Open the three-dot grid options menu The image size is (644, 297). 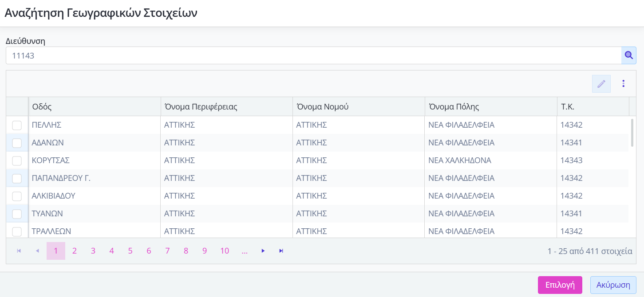[624, 84]
